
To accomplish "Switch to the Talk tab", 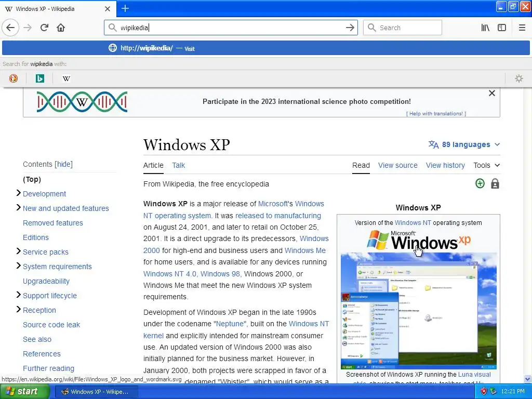I will coord(179,165).
